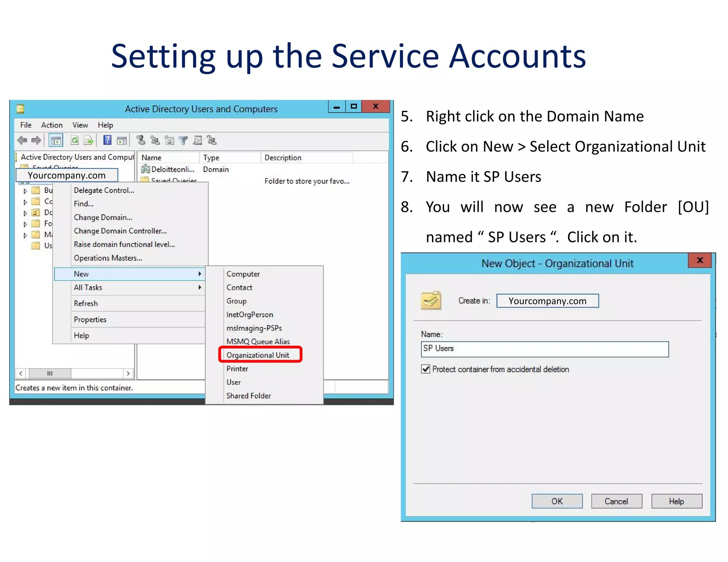Open the Action menu
This screenshot has width=728, height=562.
pyautogui.click(x=52, y=125)
